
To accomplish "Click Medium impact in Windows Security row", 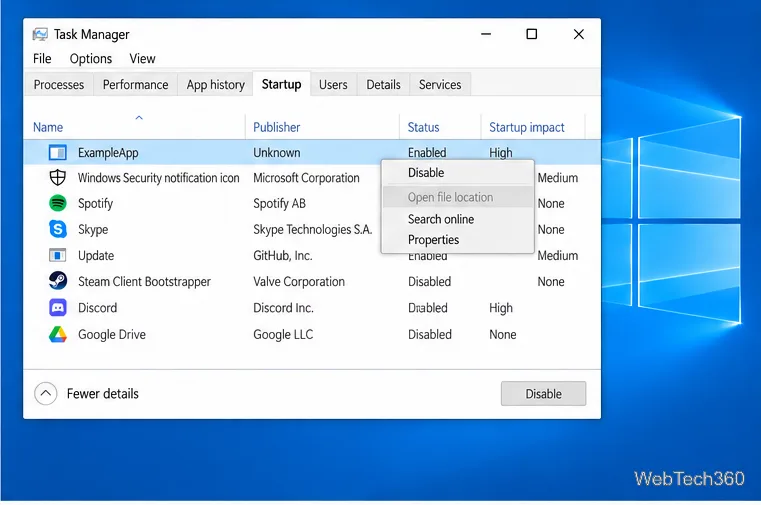I will click(x=558, y=178).
